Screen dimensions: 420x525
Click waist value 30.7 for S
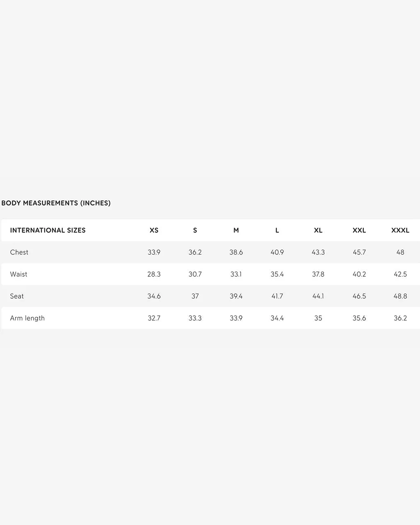(x=195, y=274)
